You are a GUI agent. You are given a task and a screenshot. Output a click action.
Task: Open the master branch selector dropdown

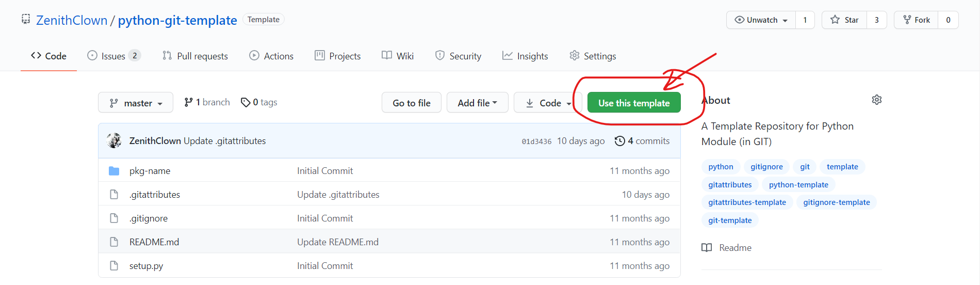[x=136, y=103]
